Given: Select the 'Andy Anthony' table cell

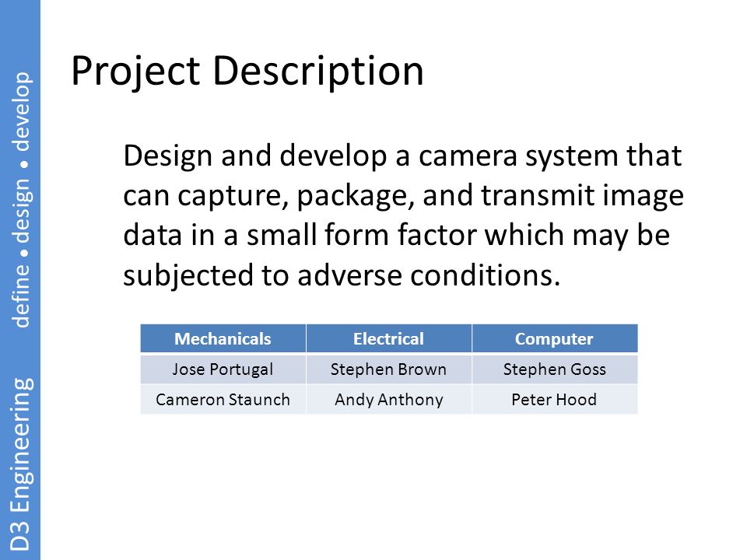Looking at the screenshot, I should 389,400.
